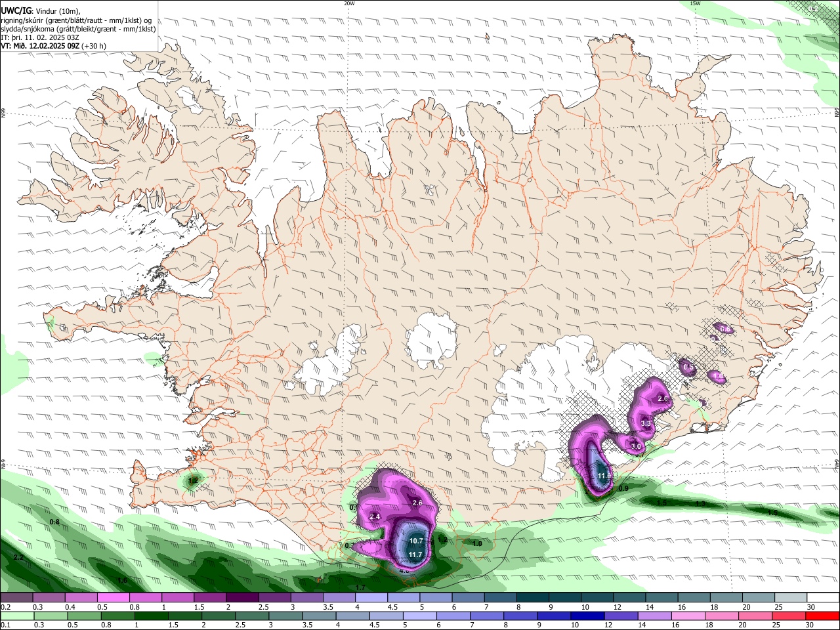This screenshot has width=840, height=630.
Task: Pick top legend swatch between 0.2 and 0.3
Action: (16, 597)
